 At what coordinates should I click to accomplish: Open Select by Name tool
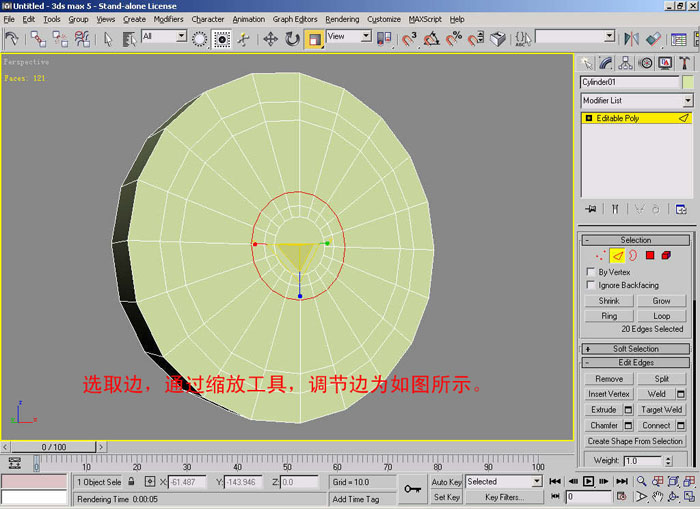tap(129, 39)
